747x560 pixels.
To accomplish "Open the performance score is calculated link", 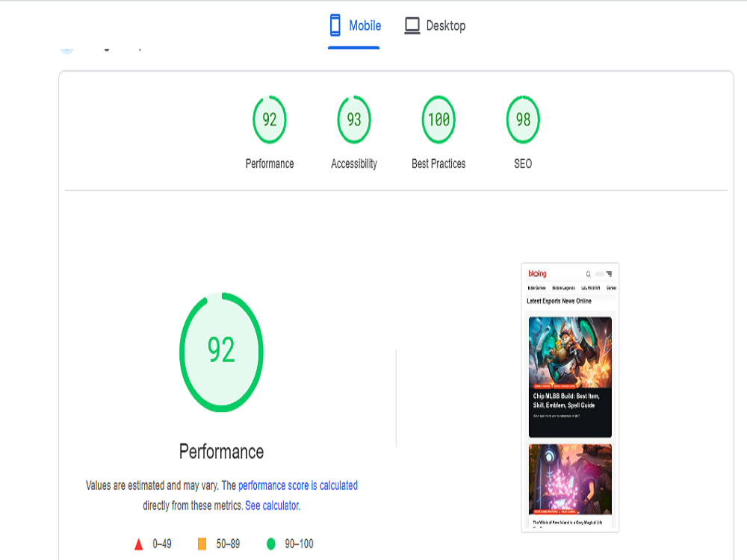I will pos(297,485).
